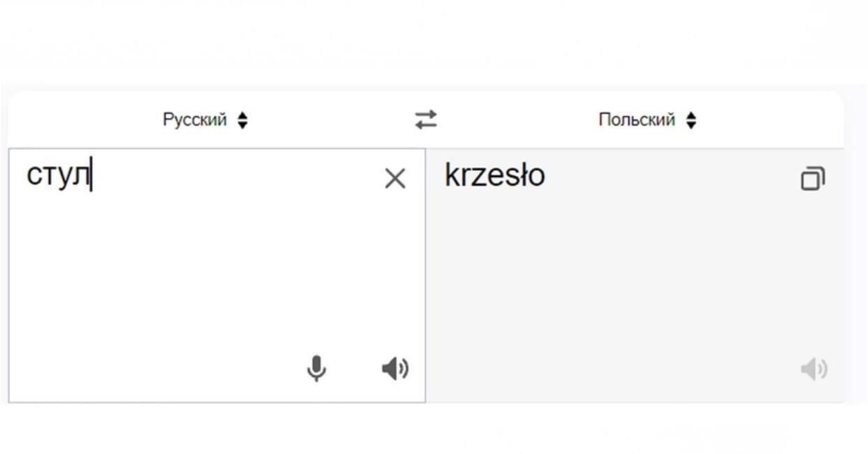Start voice input with the microphone
The height and width of the screenshot is (454, 868).
(x=316, y=369)
